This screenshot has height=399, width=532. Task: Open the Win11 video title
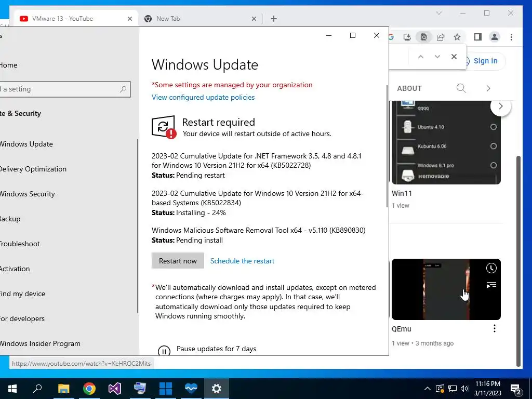(x=402, y=193)
